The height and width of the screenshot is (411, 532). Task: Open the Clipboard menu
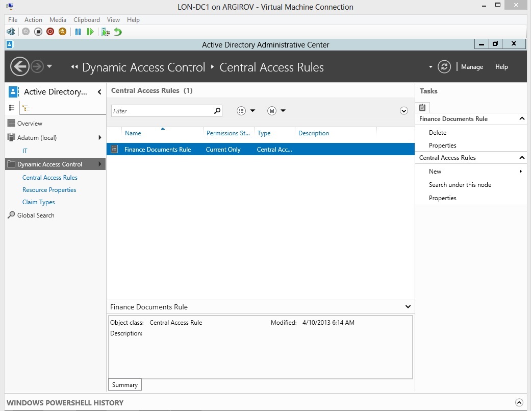[86, 20]
